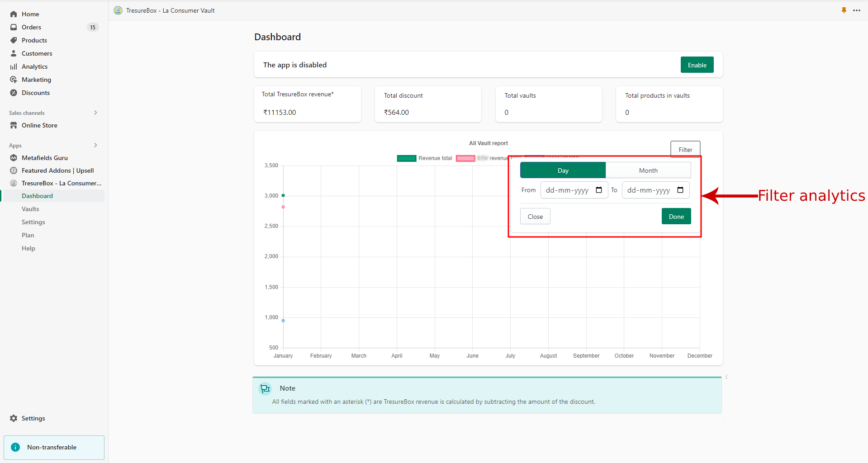Open Featured Addons | Upsell app
Image resolution: width=868 pixels, height=463 pixels.
click(57, 170)
